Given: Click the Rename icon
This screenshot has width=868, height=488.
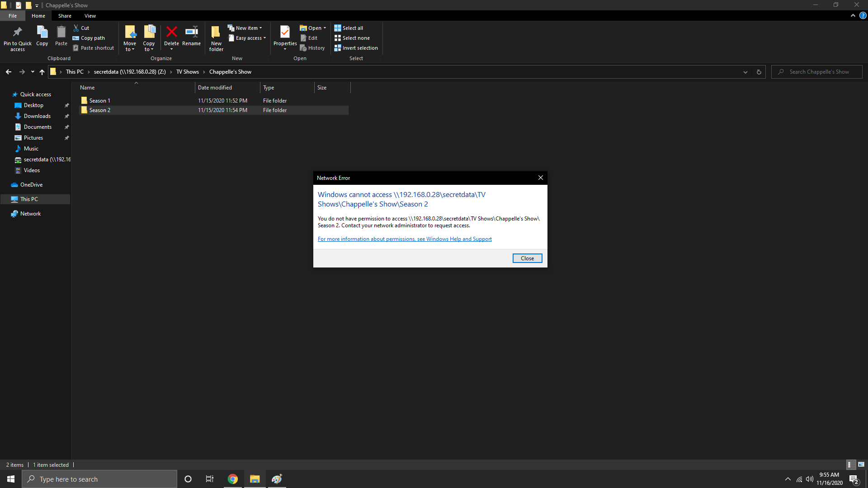Looking at the screenshot, I should click(x=192, y=33).
